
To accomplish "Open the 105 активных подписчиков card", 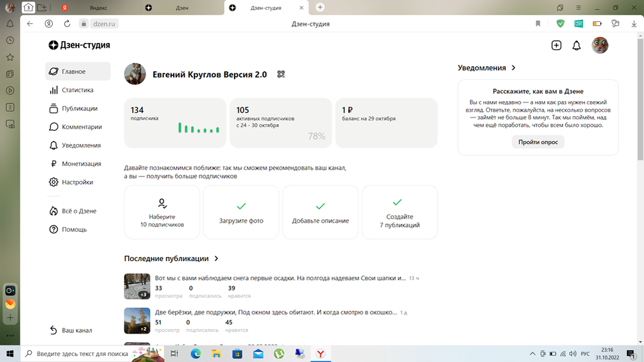I will (281, 123).
